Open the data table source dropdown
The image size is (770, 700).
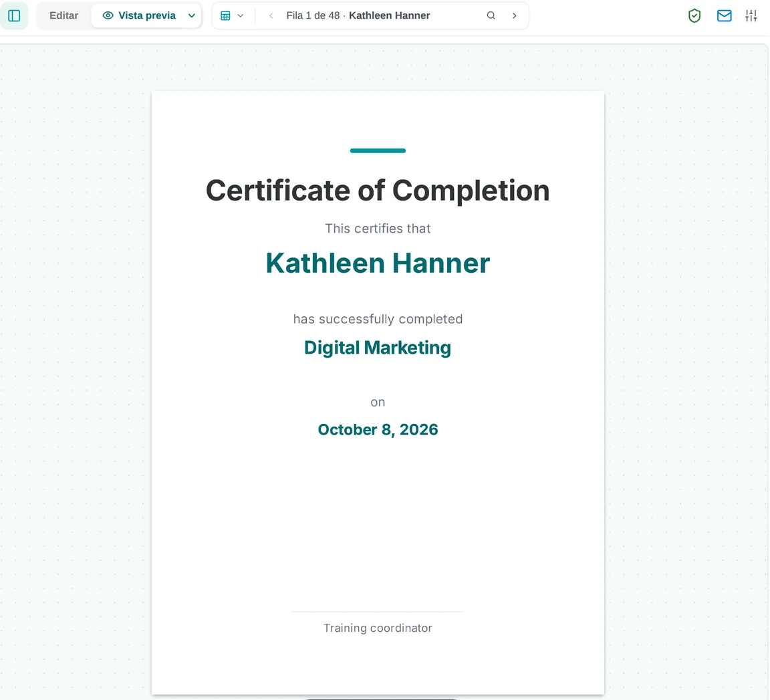[233, 16]
